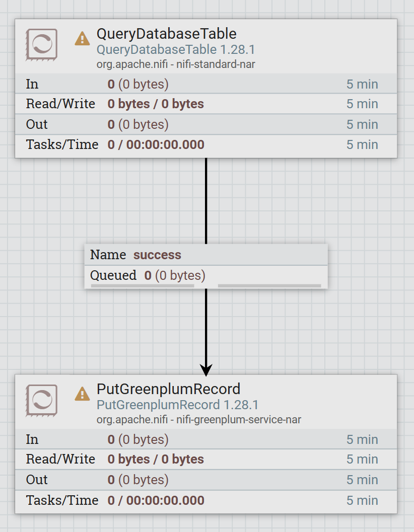Click the connection line below QueryDatabaseTable
This screenshot has height=532, width=414.
[x=206, y=201]
